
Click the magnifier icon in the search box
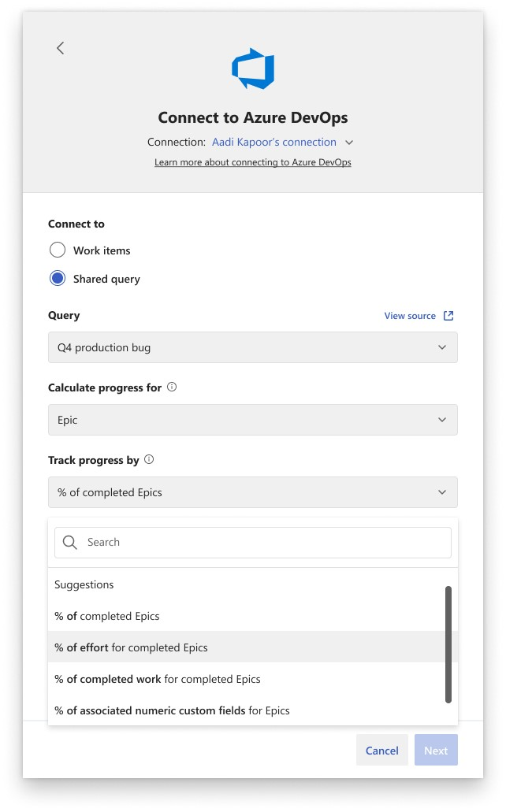coord(70,542)
